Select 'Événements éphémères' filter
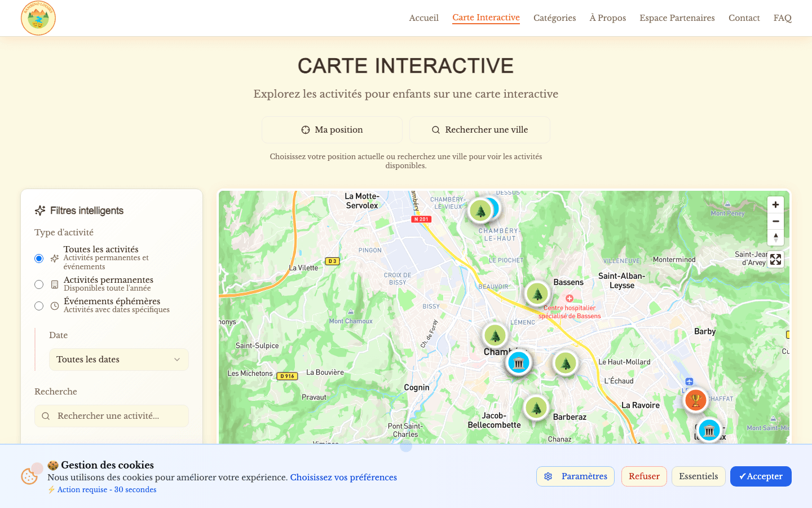Screen dimensions: 812x508 pos(38,305)
